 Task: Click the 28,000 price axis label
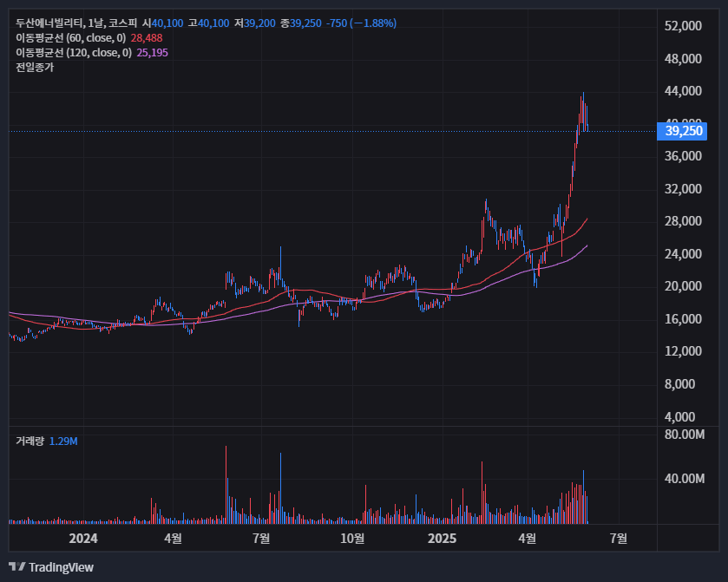tap(683, 221)
